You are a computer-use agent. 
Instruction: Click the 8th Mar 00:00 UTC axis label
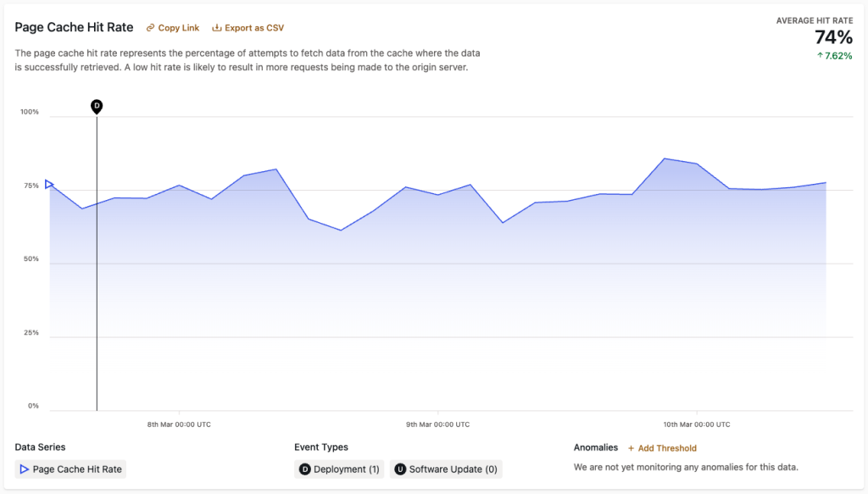coord(179,425)
